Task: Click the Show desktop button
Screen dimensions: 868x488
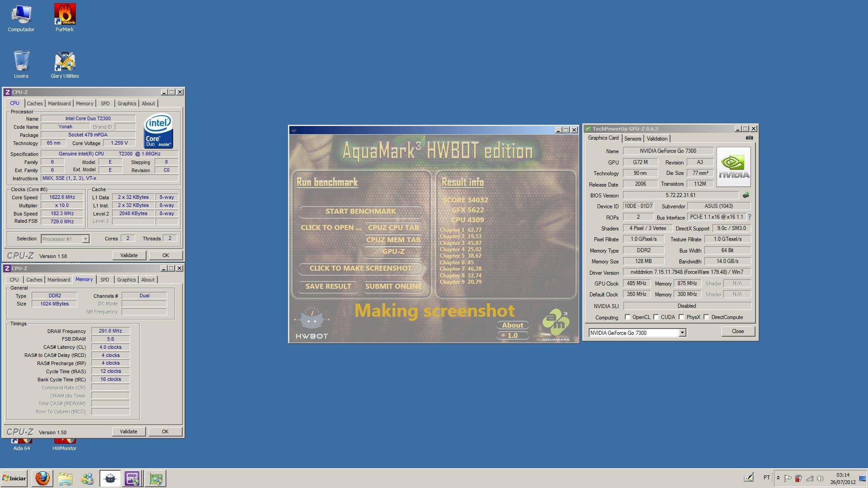Action: tap(863, 479)
